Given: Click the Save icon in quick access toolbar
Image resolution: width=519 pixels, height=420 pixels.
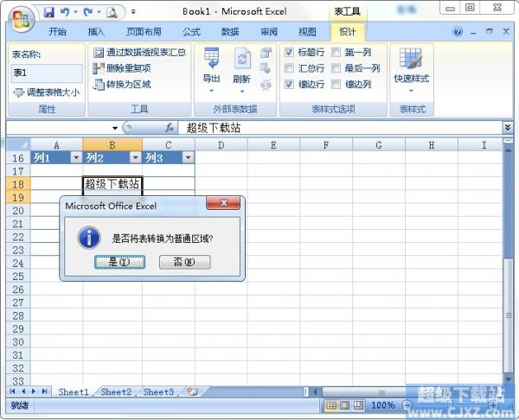Looking at the screenshot, I should [x=48, y=13].
